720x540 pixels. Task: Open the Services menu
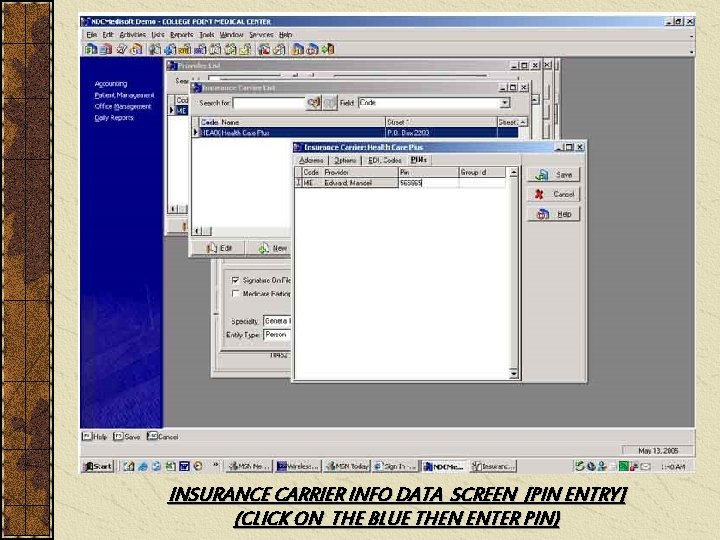[x=261, y=34]
